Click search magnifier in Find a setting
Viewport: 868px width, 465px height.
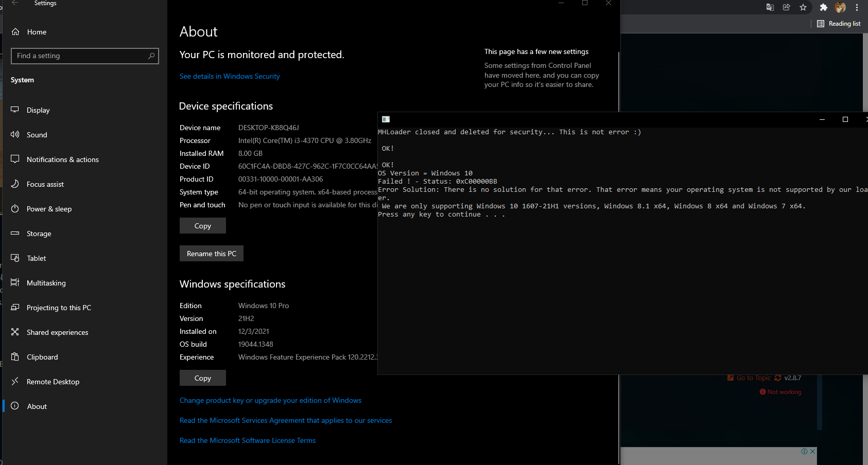[151, 56]
